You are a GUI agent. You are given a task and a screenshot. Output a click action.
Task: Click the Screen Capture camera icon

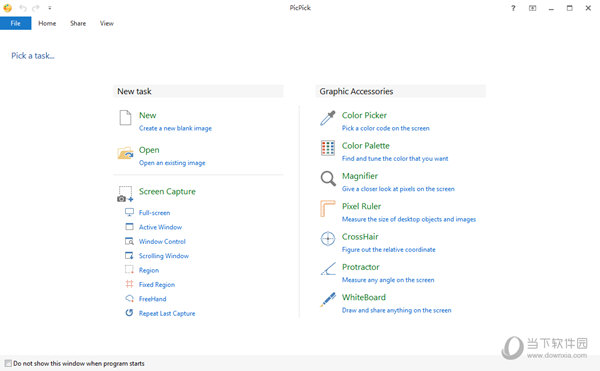[x=125, y=194]
